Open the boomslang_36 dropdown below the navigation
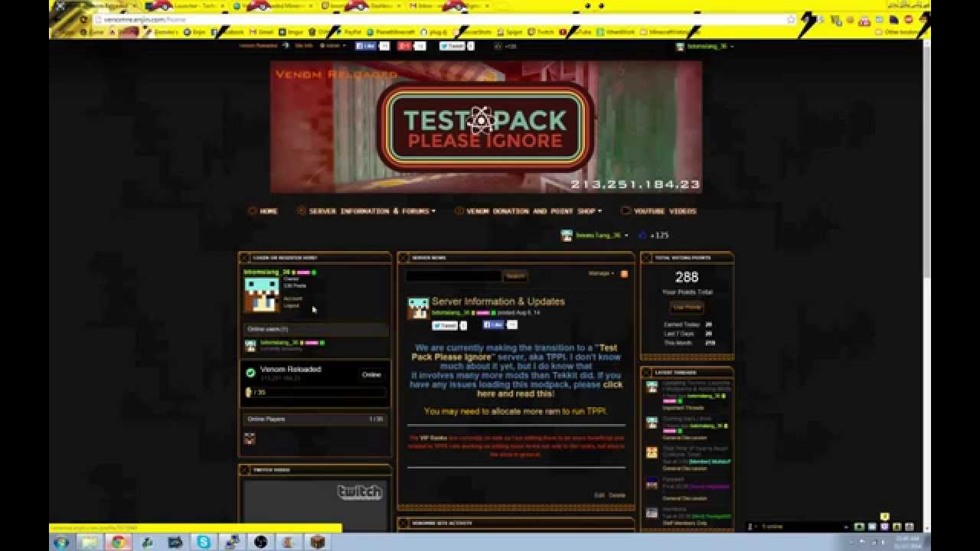The height and width of the screenshot is (551, 980). coord(594,236)
